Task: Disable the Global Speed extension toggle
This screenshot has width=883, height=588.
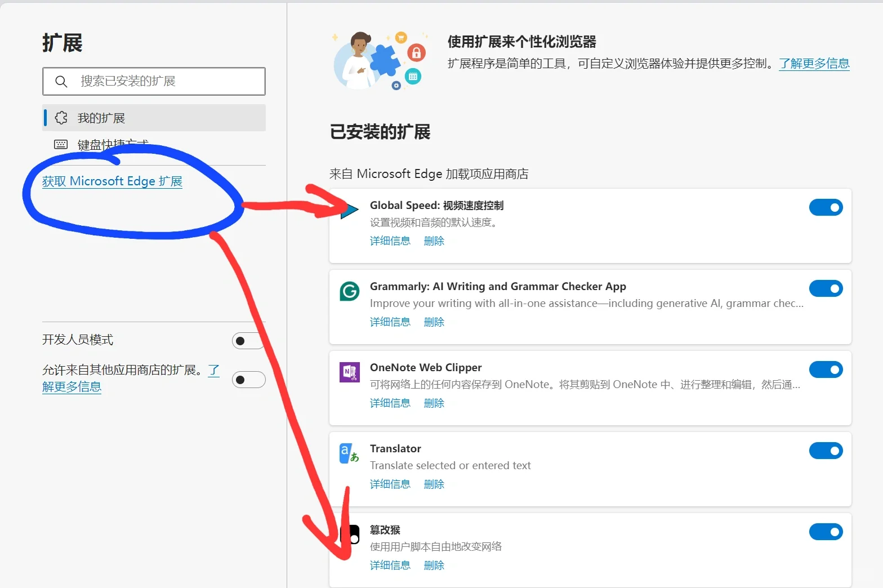Action: (826, 208)
